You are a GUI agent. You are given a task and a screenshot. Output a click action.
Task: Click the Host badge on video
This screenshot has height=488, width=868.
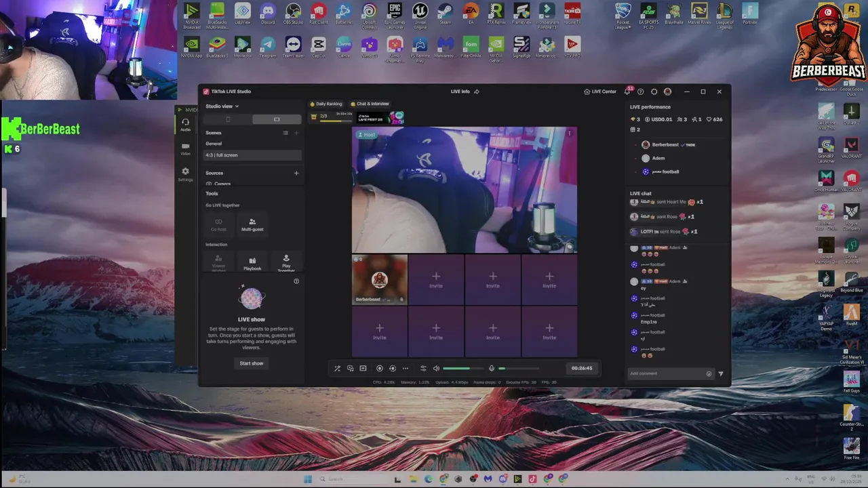click(367, 135)
